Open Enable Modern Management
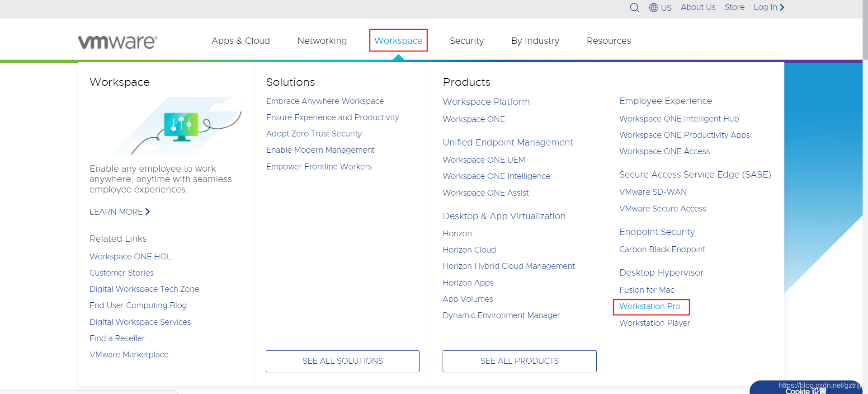 (320, 150)
